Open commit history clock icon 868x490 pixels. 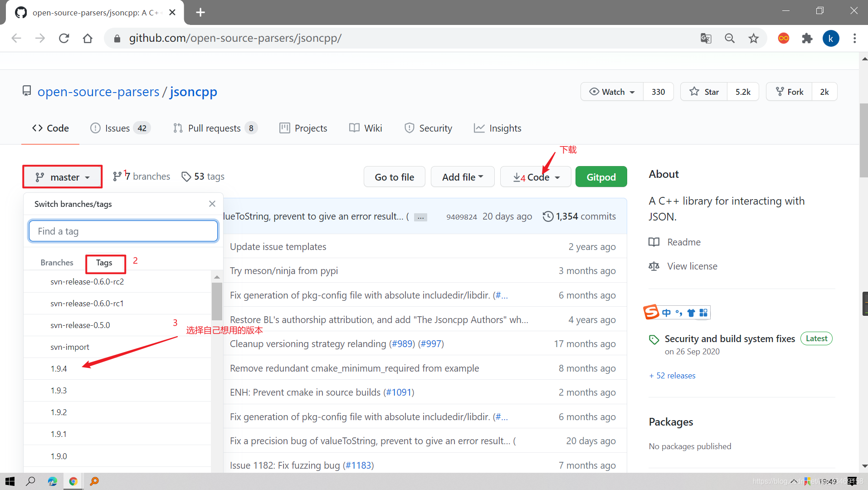[x=548, y=216]
